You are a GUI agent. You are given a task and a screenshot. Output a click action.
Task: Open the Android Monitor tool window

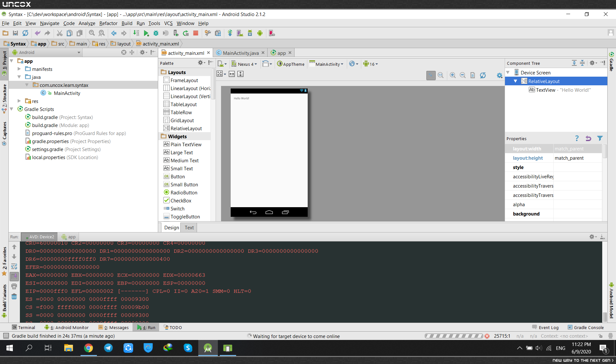click(66, 327)
